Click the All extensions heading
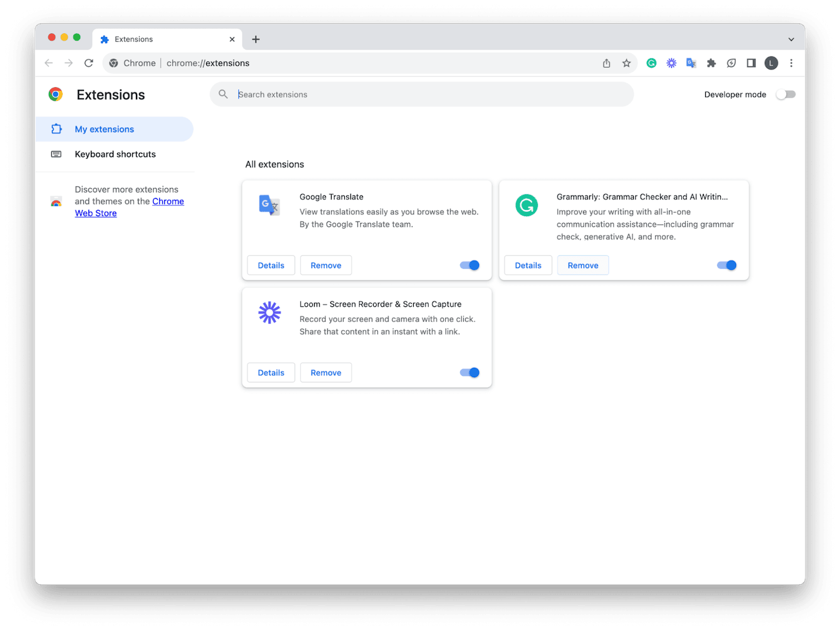 (275, 164)
